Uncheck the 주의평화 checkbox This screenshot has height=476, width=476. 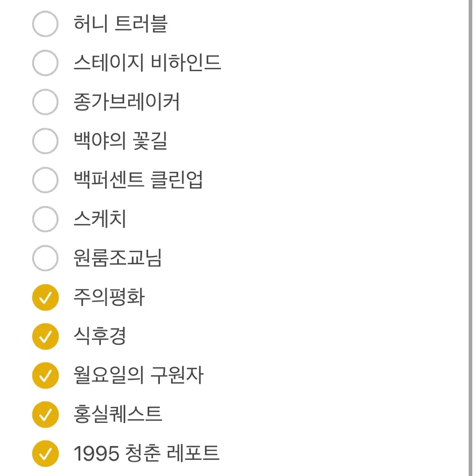point(45,297)
